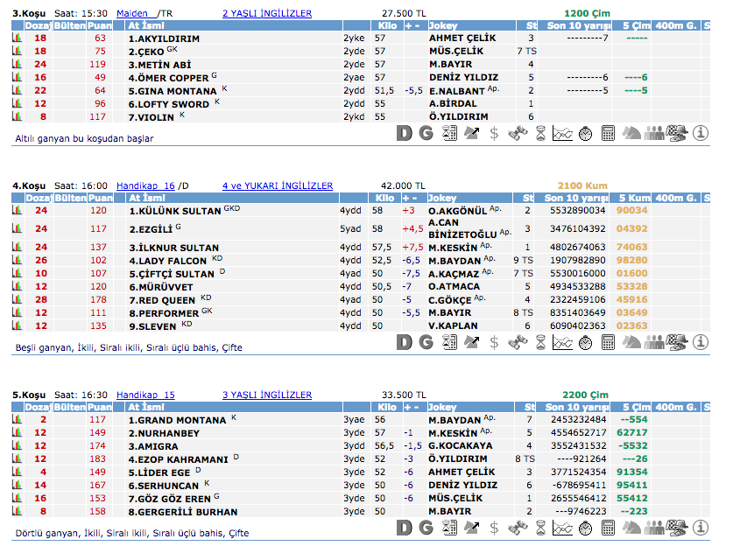Click the large D icon under race 3
Viewport: 733px width, 560px height.
(x=404, y=133)
